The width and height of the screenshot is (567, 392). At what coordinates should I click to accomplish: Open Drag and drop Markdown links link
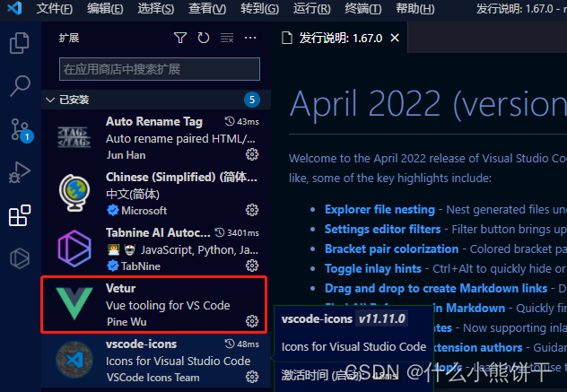pyautogui.click(x=436, y=288)
